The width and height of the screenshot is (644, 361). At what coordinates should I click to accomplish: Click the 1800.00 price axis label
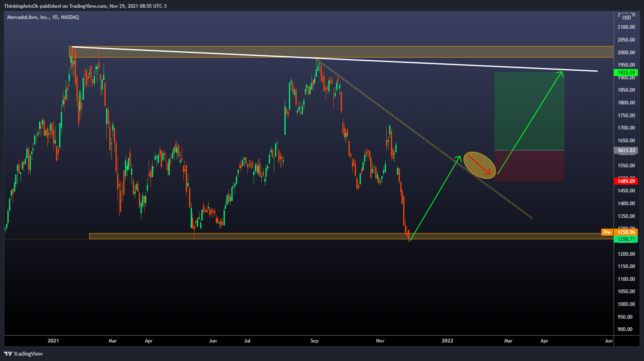(x=626, y=103)
